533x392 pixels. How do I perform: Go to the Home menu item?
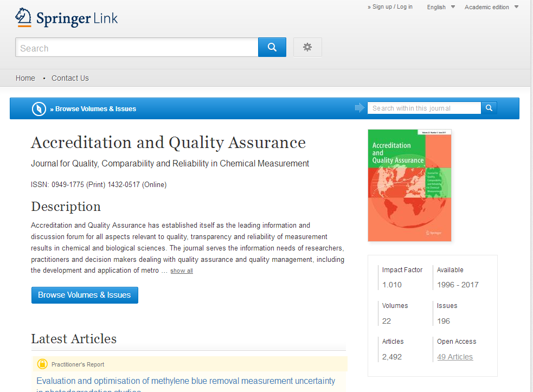click(x=25, y=78)
